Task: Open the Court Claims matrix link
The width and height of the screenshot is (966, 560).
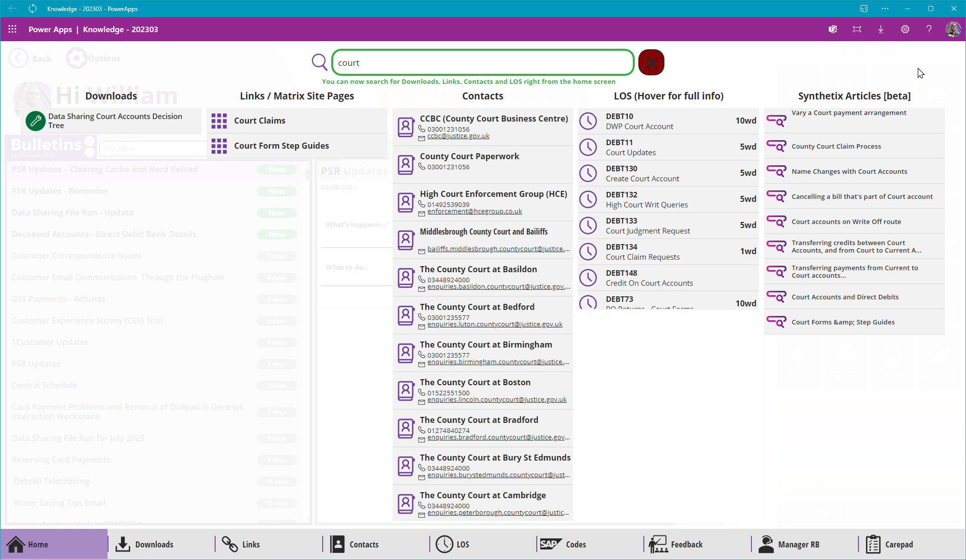Action: click(x=259, y=121)
